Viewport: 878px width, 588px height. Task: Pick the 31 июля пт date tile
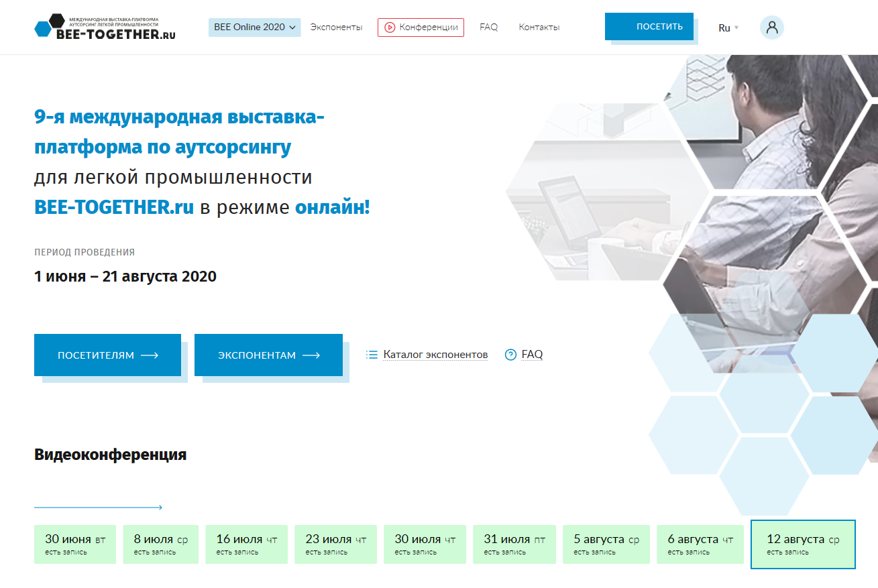514,544
